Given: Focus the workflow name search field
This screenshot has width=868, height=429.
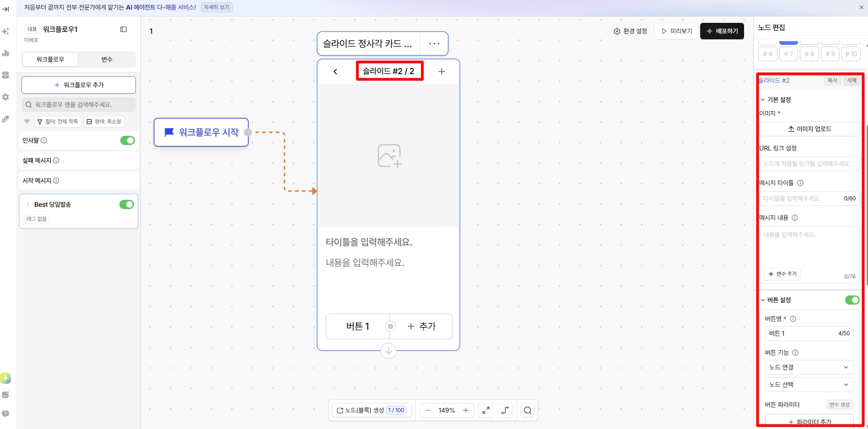Looking at the screenshot, I should point(79,105).
